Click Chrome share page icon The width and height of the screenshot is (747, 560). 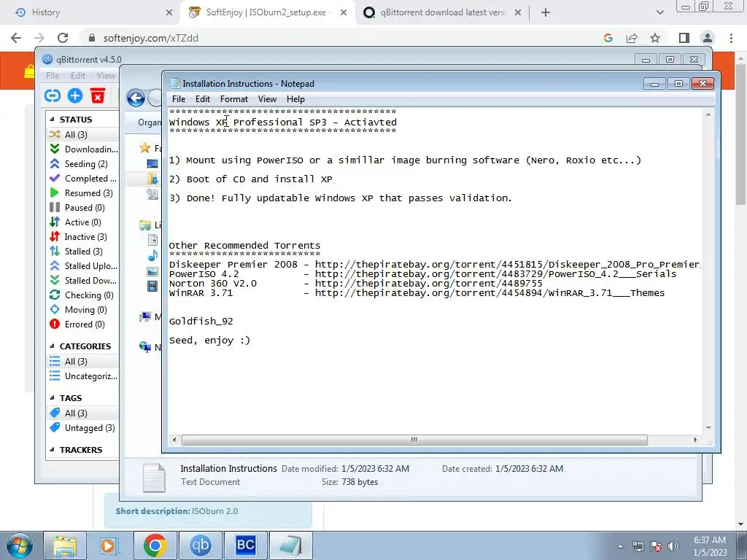[x=632, y=38]
